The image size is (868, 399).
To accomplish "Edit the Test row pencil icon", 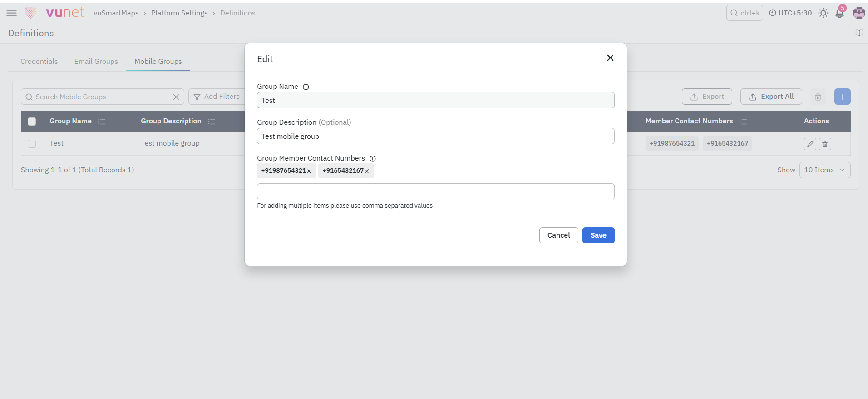I will pyautogui.click(x=810, y=144).
